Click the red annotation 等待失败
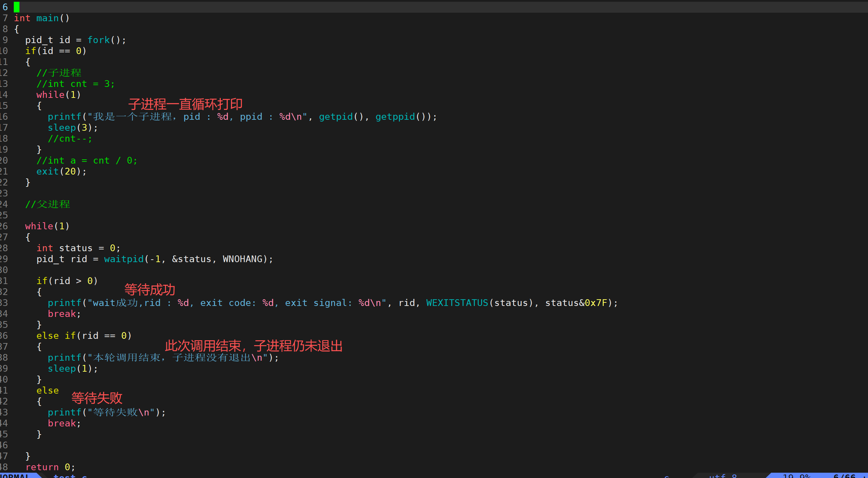 pyautogui.click(x=97, y=398)
